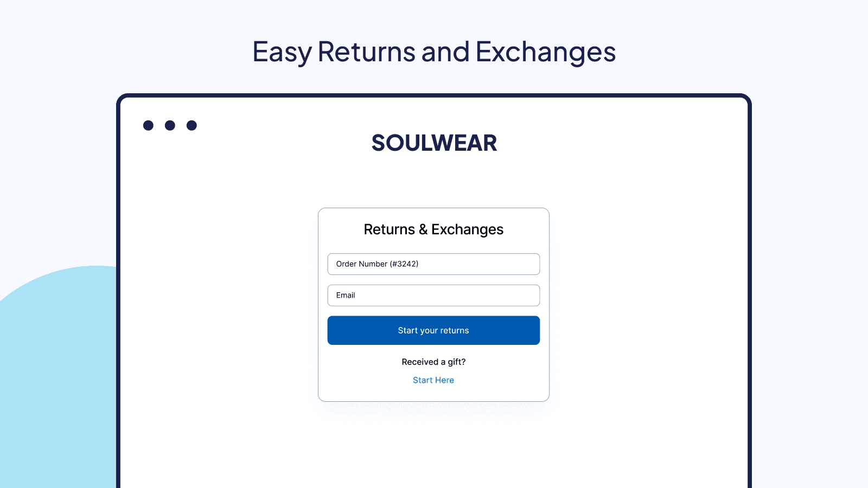
Task: Open the Start Here link
Action: click(x=433, y=380)
